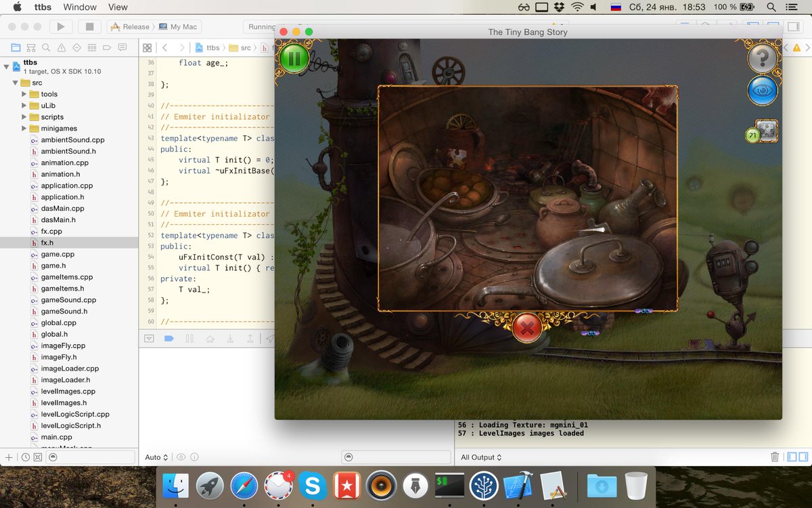Open the Report navigator speech-bubble icon
This screenshot has width=812, height=508.
(122, 47)
